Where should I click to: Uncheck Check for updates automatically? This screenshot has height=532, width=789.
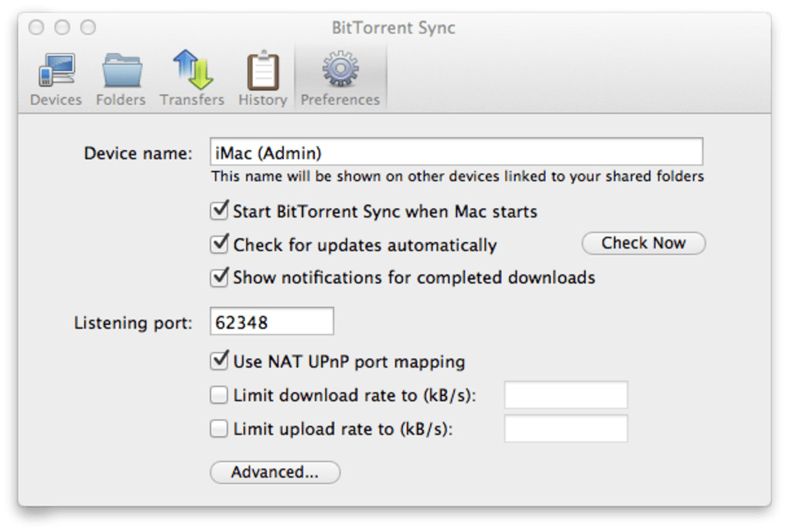tap(220, 245)
